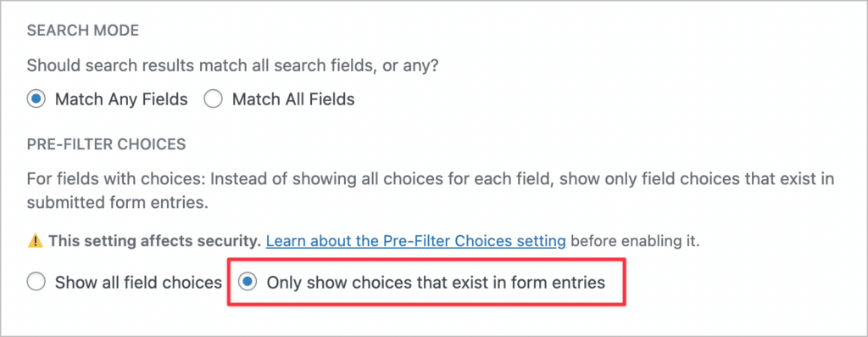
Task: Click the Match All Fields label text
Action: coord(293,100)
